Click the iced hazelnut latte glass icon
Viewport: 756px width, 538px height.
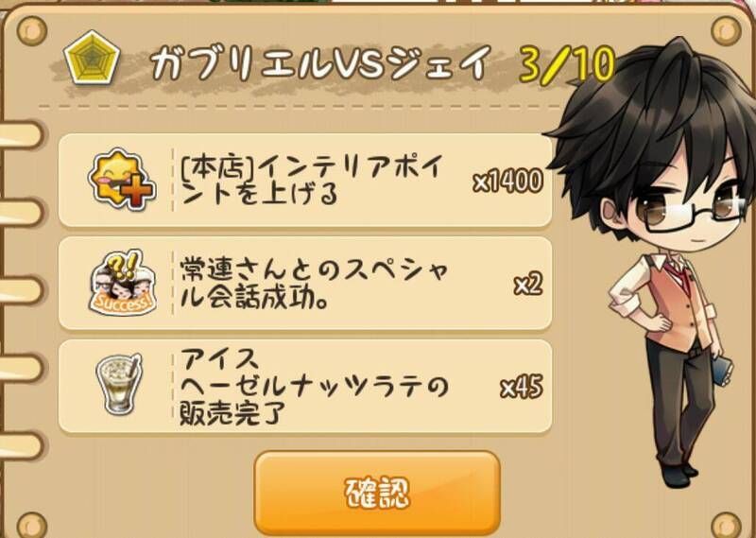coord(119,383)
